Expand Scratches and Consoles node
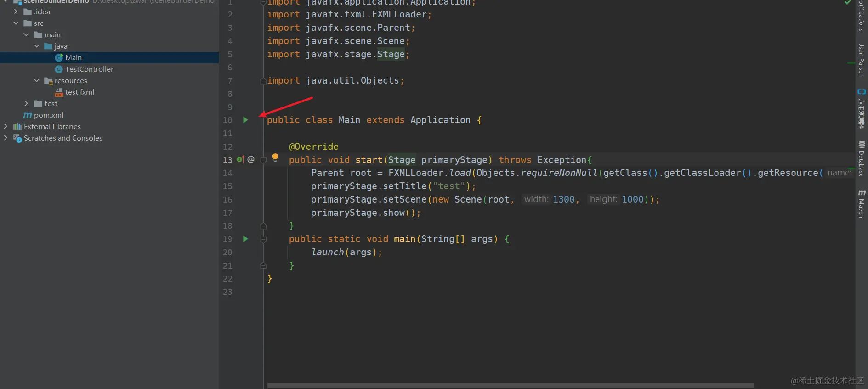The image size is (868, 389). [6, 138]
